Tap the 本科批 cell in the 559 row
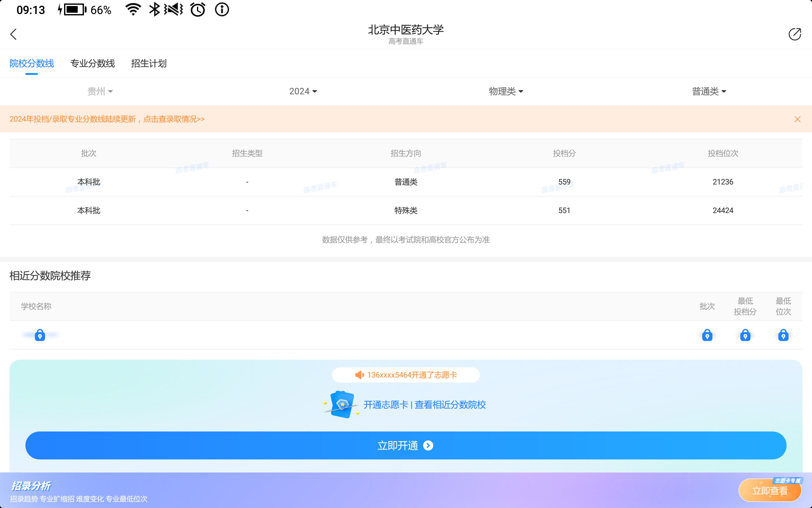Screen dimensions: 812x508 click(x=88, y=182)
